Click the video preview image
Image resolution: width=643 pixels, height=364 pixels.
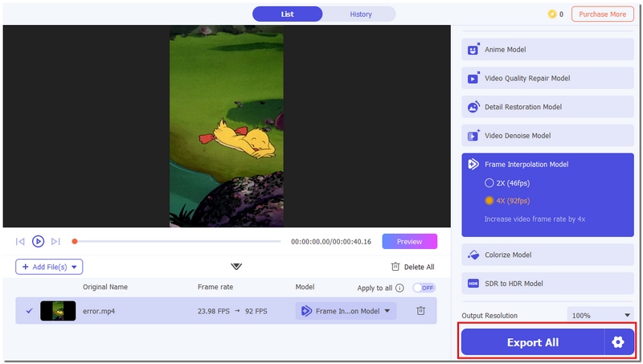227,126
